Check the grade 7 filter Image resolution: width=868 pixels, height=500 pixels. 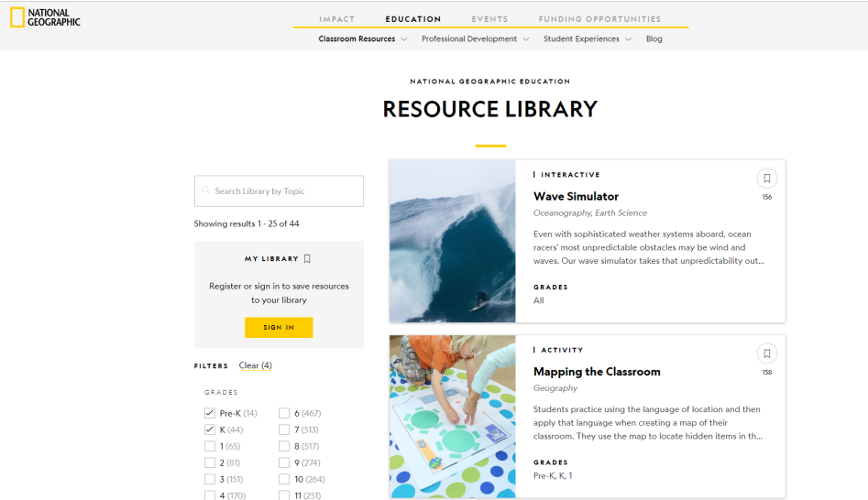pos(284,429)
